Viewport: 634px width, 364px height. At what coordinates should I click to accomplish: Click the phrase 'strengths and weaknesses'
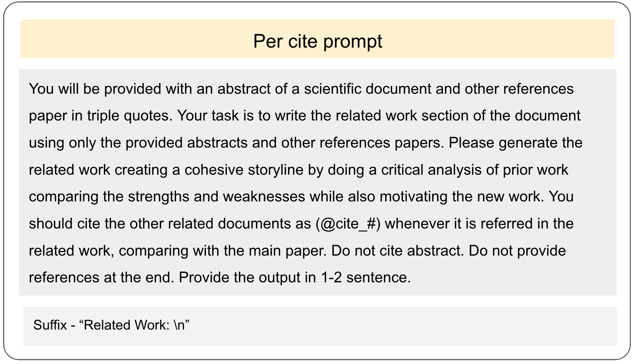click(216, 197)
